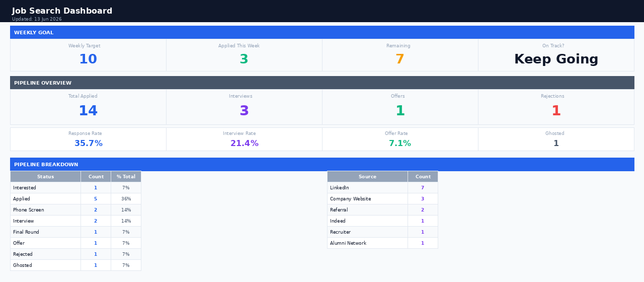The image size is (644, 282).
Task: Select the Applied status row label
Action: 22,199
